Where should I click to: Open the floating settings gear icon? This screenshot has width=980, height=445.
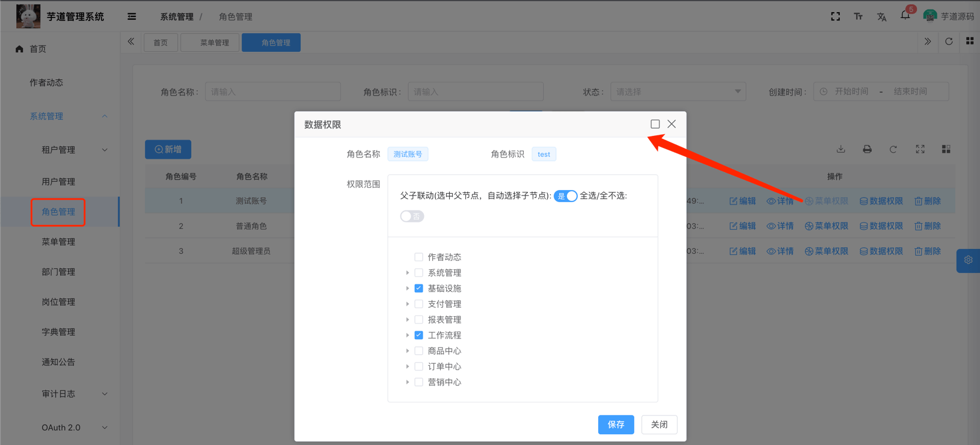coord(968,260)
